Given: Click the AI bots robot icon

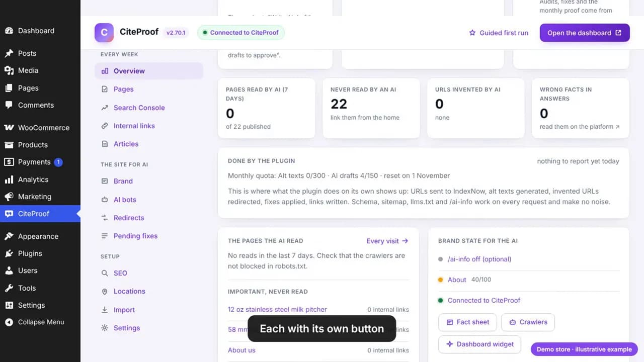Looking at the screenshot, I should coord(105,200).
